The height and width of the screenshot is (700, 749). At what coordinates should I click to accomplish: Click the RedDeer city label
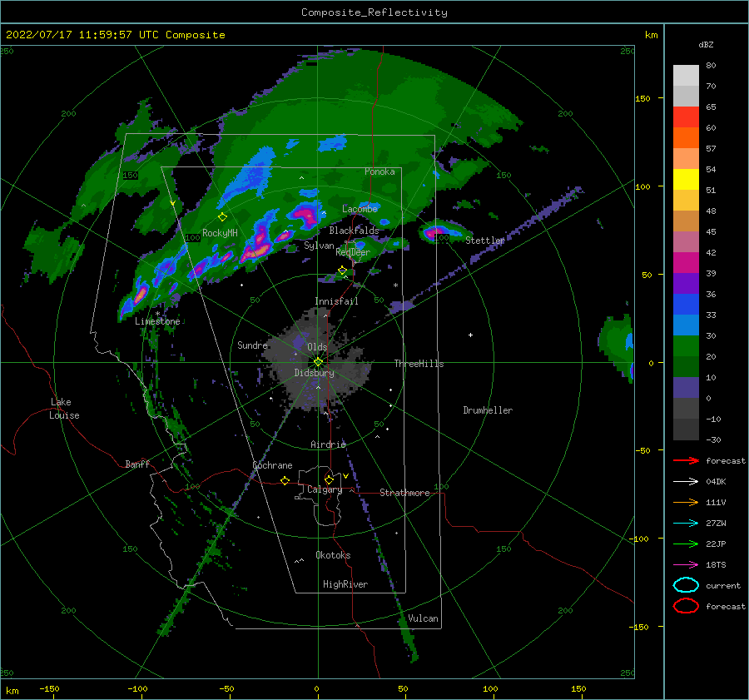coord(353,252)
